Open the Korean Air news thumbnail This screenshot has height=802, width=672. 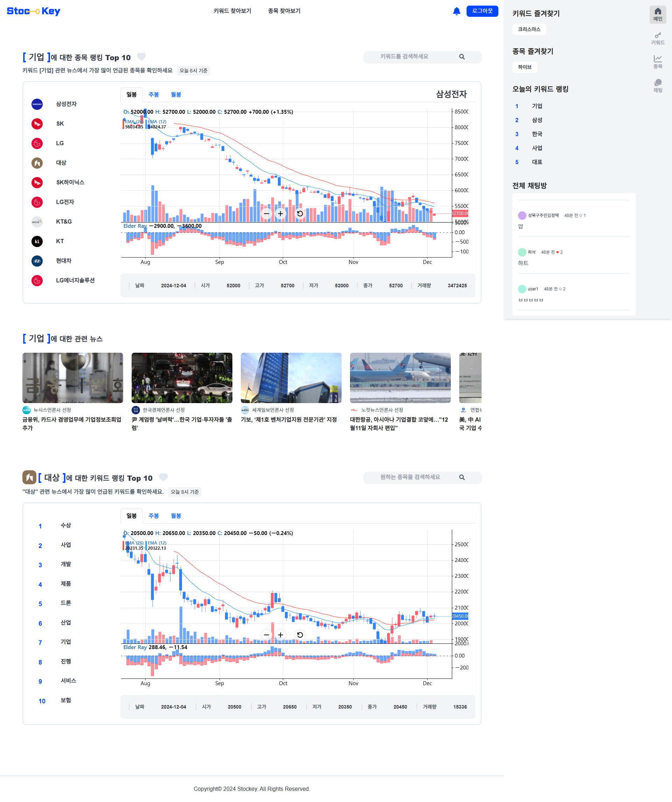pyautogui.click(x=400, y=377)
